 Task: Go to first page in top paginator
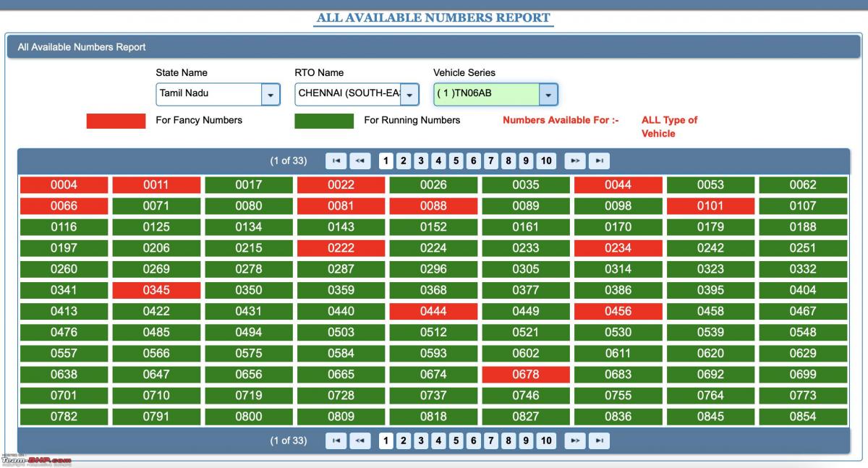point(336,161)
